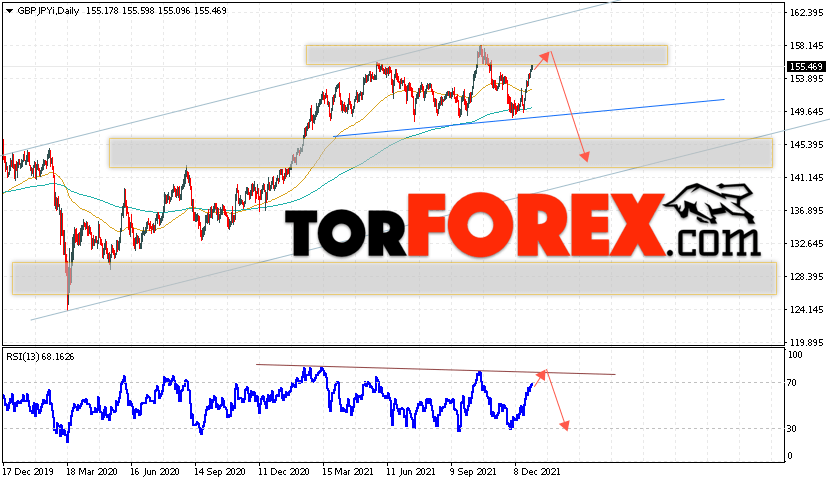
Task: Click the RSI scale value 100
Action: point(795,355)
